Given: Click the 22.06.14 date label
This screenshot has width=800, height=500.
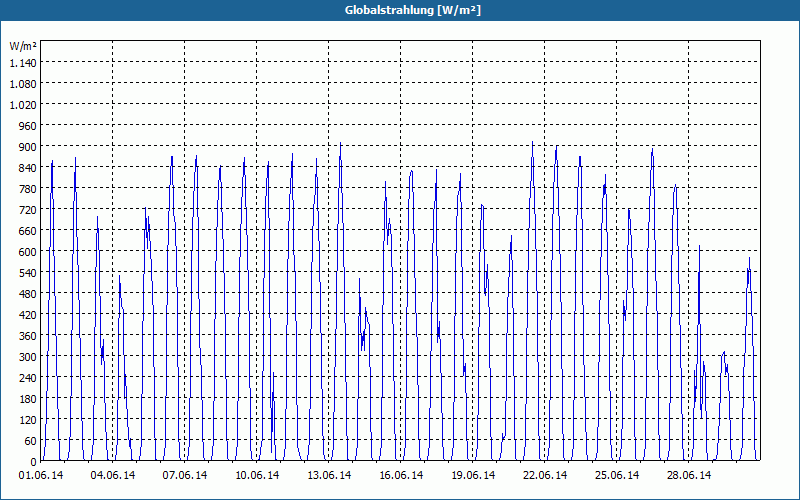Looking at the screenshot, I should [544, 476].
